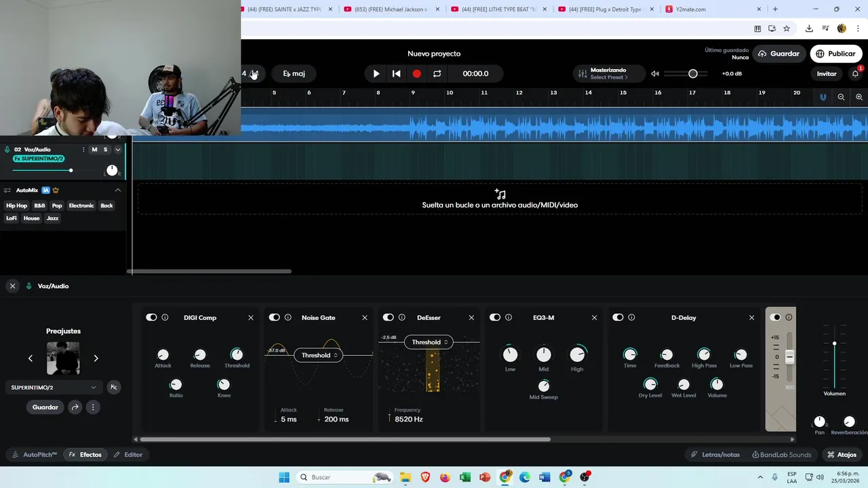Image resolution: width=868 pixels, height=488 pixels.
Task: Return to the start of the project
Action: [397, 73]
